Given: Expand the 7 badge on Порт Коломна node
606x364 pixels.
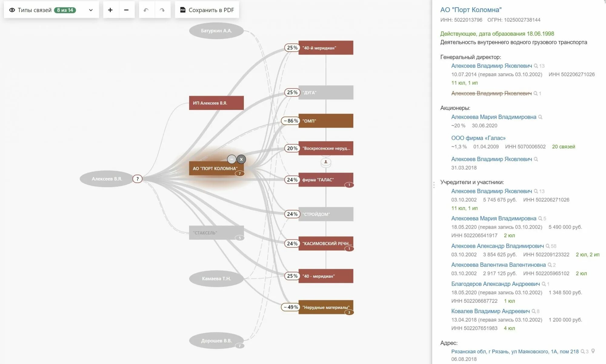Looking at the screenshot, I should click(x=240, y=174).
